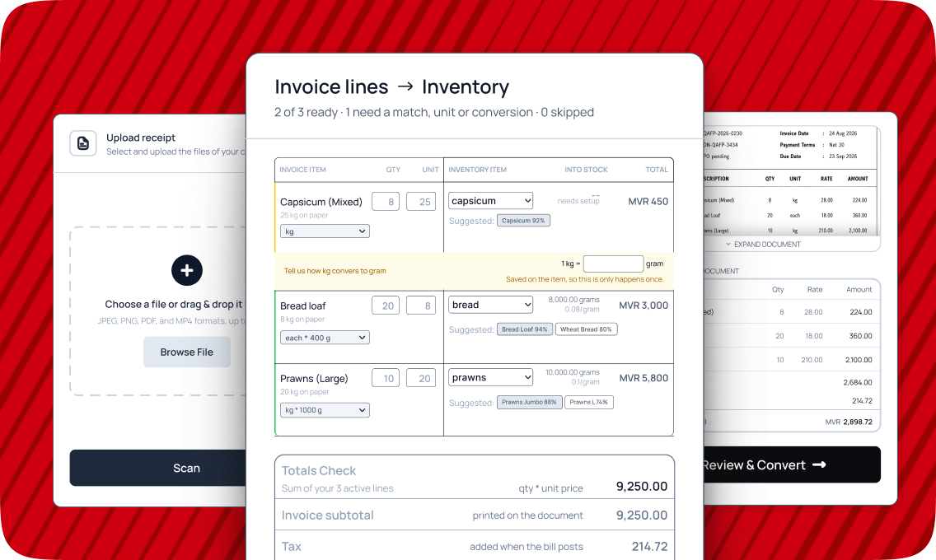Viewport: 936px width, 560px height.
Task: Click the MVR 3,000 total
Action: point(643,306)
